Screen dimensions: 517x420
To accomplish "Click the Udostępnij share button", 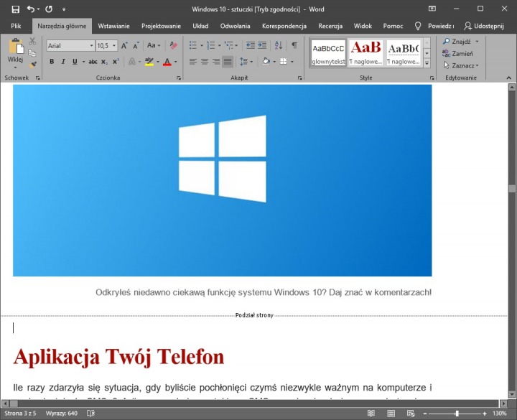I will pos(484,26).
